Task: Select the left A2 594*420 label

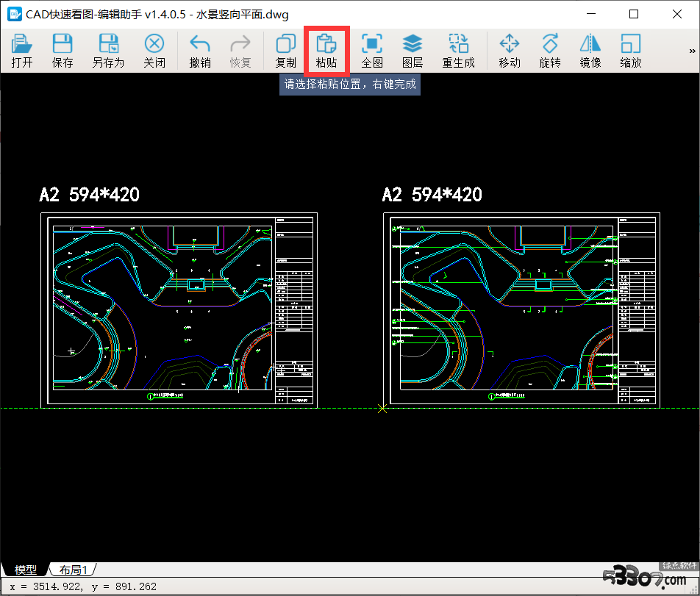Action: [89, 195]
